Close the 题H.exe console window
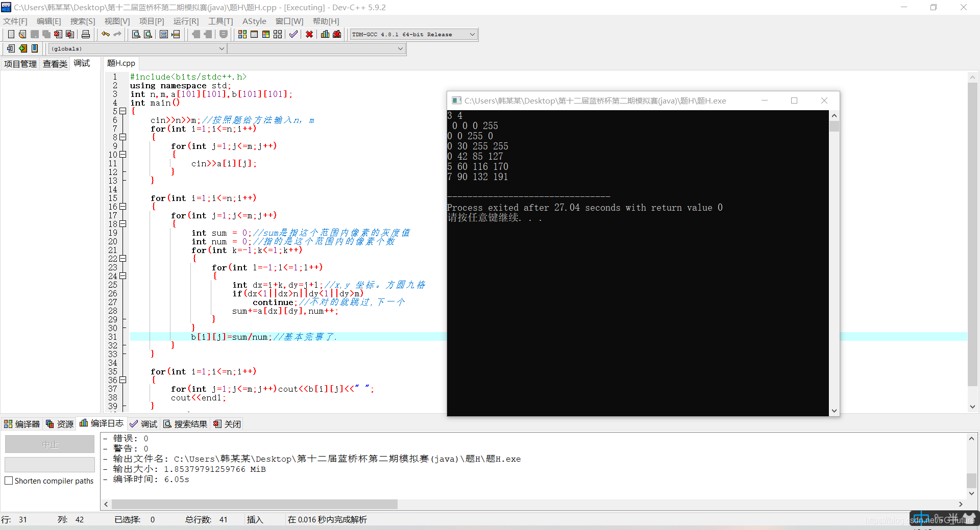This screenshot has width=980, height=530. point(824,100)
